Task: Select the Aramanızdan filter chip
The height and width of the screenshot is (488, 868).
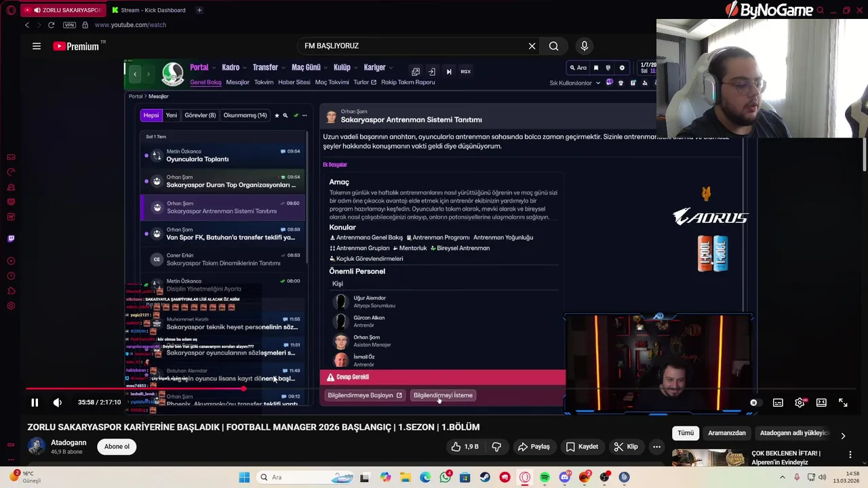Action: pos(727,433)
